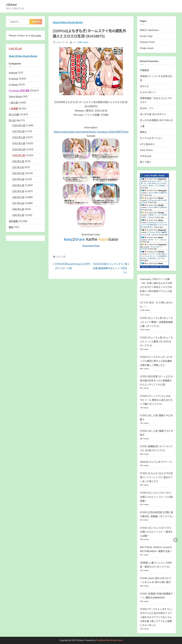This screenshot has height=644, width=182.
Task: Open PressBook WordPress theme footer link
Action: point(109,640)
